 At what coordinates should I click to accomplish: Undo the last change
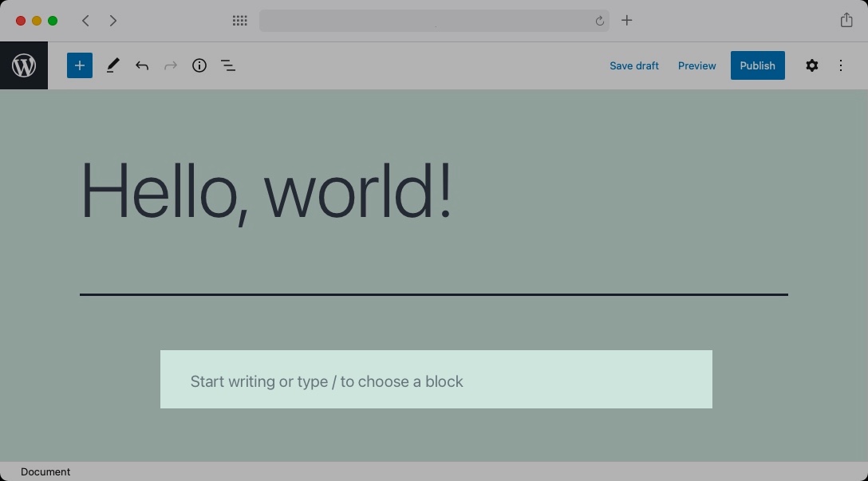(x=142, y=65)
